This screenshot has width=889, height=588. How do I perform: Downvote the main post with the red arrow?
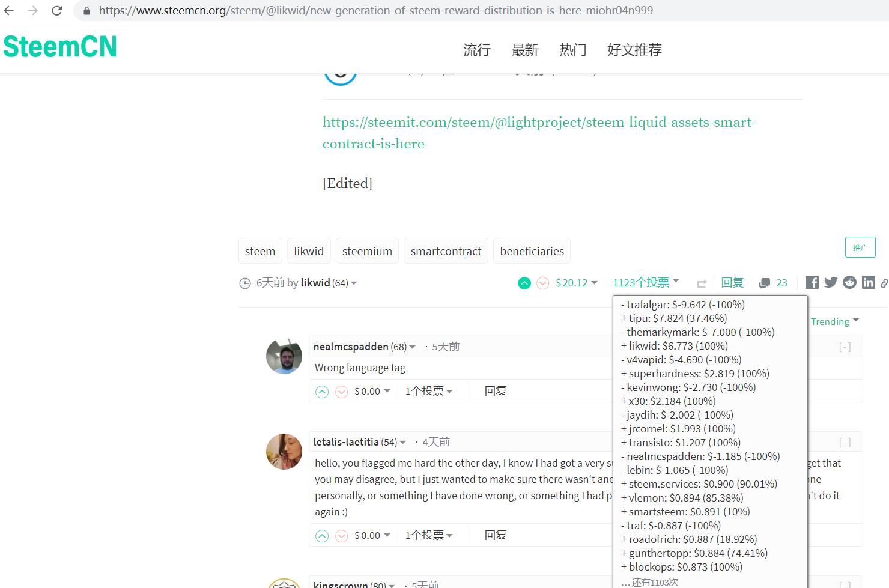542,283
